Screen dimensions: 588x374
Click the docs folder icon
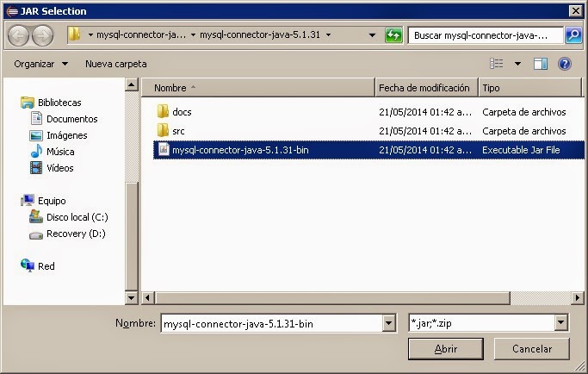click(x=163, y=111)
